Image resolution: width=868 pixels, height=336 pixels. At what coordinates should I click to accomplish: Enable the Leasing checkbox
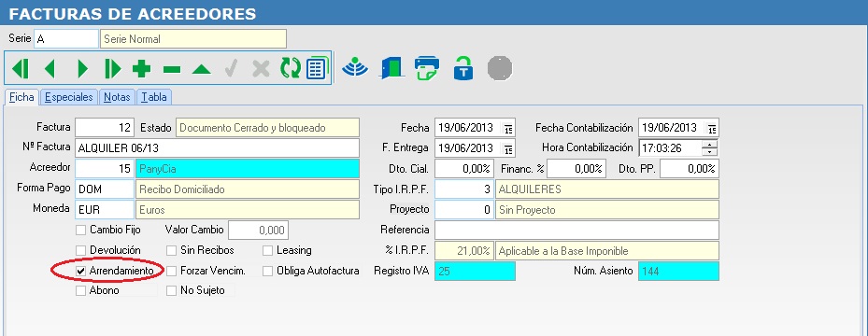267,250
